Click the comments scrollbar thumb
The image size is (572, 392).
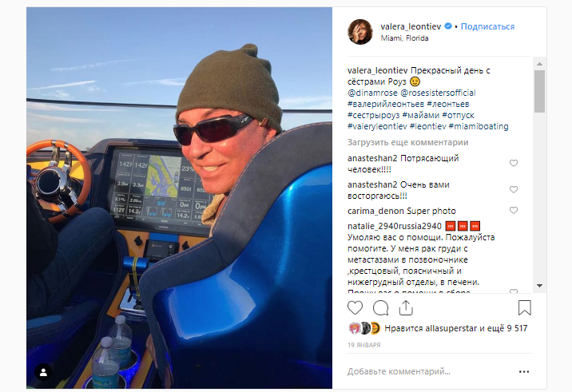pos(539,91)
